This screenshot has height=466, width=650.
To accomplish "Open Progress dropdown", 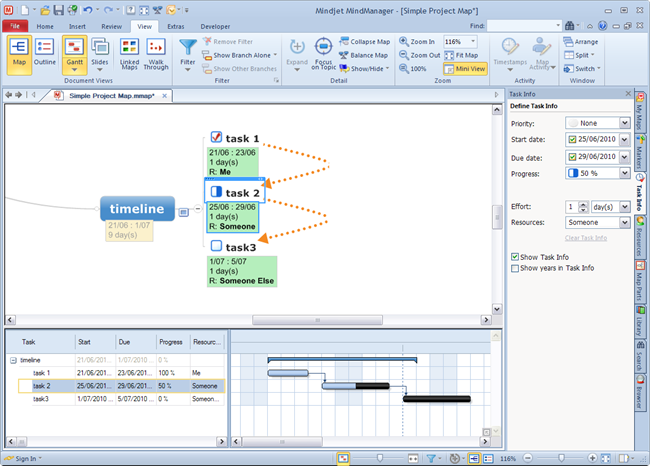I will tap(624, 173).
